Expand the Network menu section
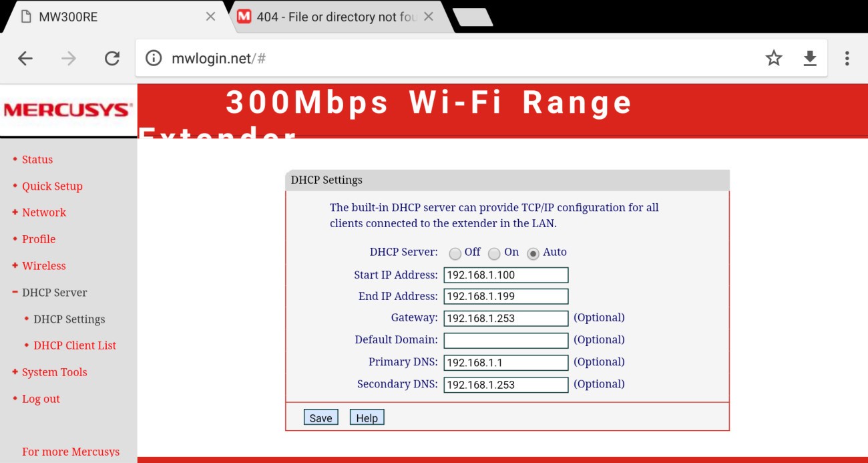The width and height of the screenshot is (868, 463). click(43, 212)
